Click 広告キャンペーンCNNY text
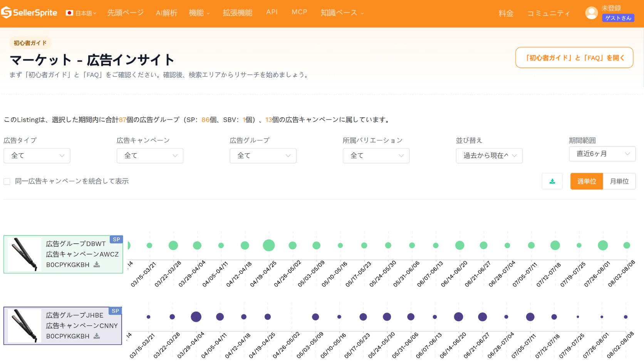The height and width of the screenshot is (362, 644). [x=82, y=325]
